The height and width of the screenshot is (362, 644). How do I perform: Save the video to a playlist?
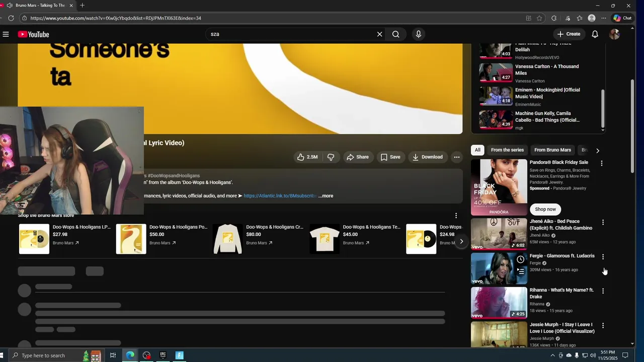(x=390, y=157)
